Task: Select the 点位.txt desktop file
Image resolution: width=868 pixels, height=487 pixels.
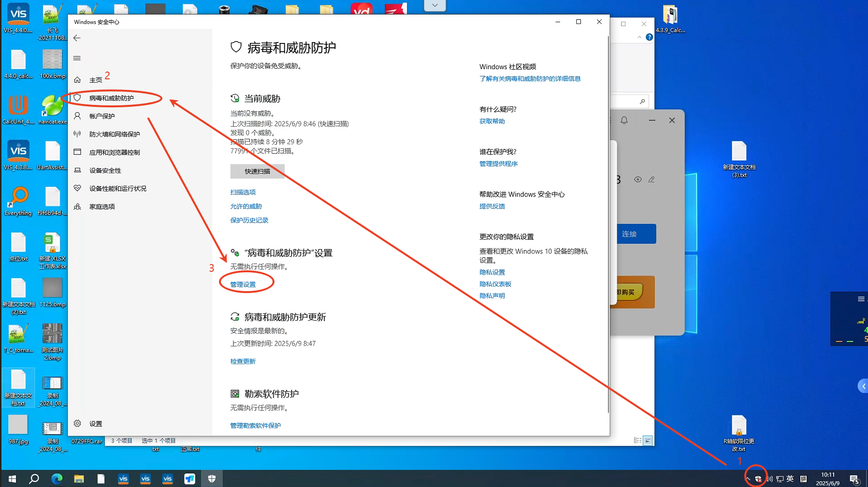Action: pos(18,247)
